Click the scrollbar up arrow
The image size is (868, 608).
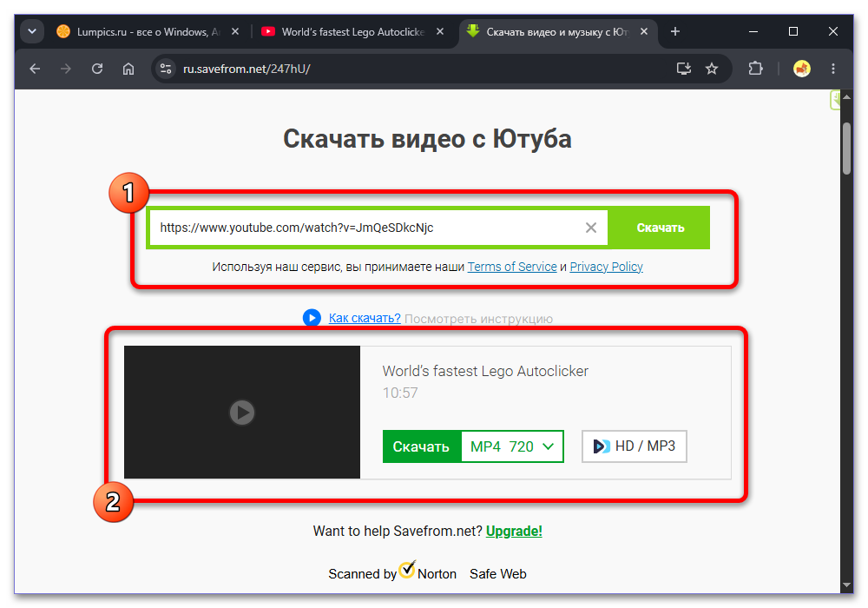coord(846,97)
